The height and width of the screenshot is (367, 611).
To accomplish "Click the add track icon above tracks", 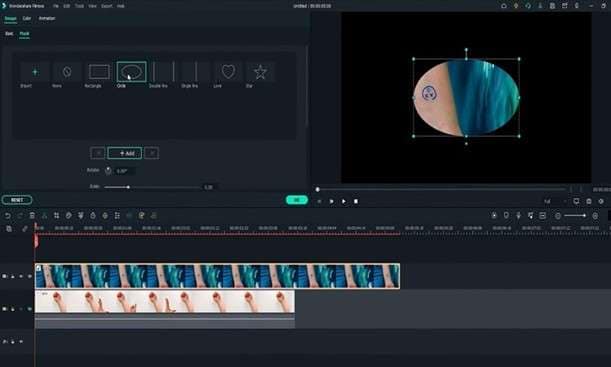I will 9,229.
